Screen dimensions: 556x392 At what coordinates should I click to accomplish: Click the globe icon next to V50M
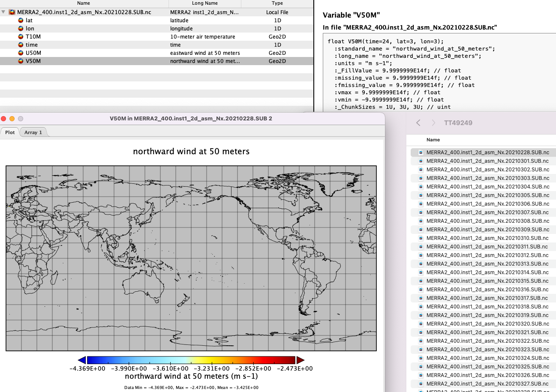(21, 61)
